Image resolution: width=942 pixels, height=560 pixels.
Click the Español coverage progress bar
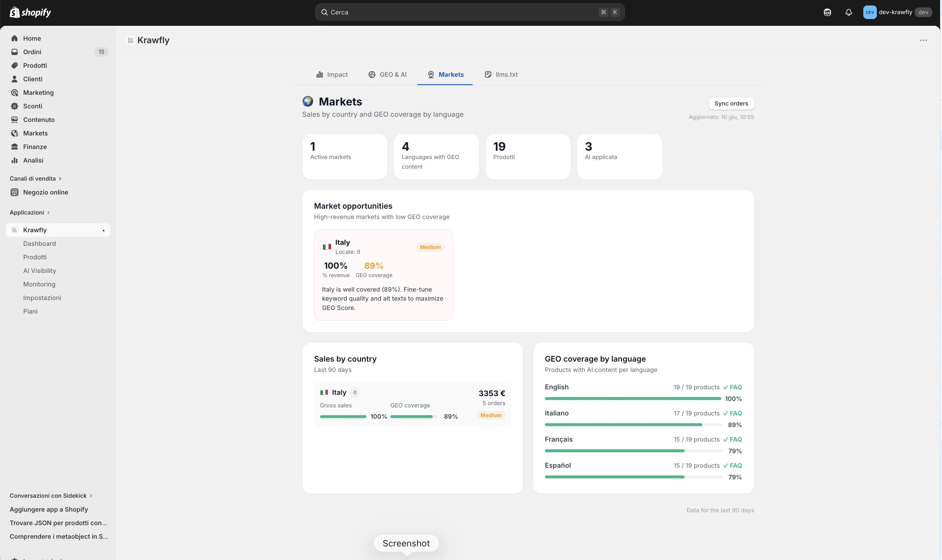pos(633,477)
